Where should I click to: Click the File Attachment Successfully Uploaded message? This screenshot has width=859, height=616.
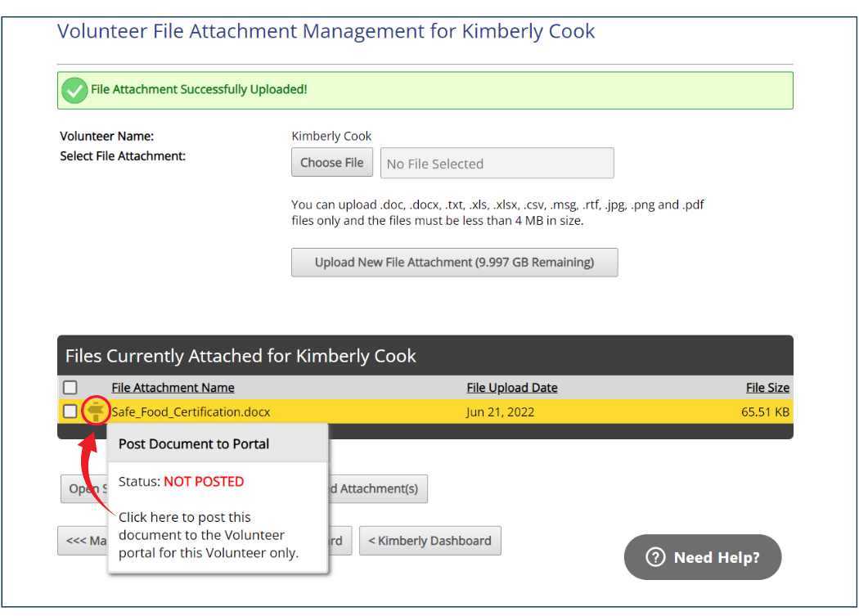[199, 89]
